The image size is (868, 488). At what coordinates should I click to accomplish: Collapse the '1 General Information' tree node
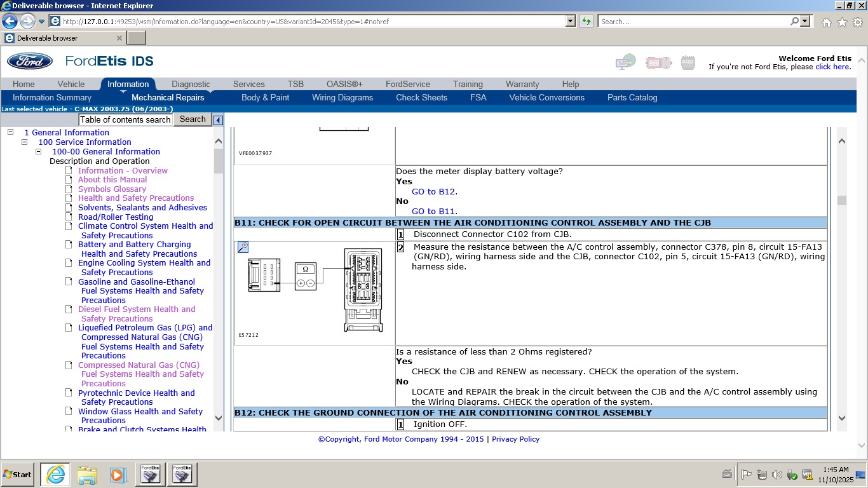point(10,132)
